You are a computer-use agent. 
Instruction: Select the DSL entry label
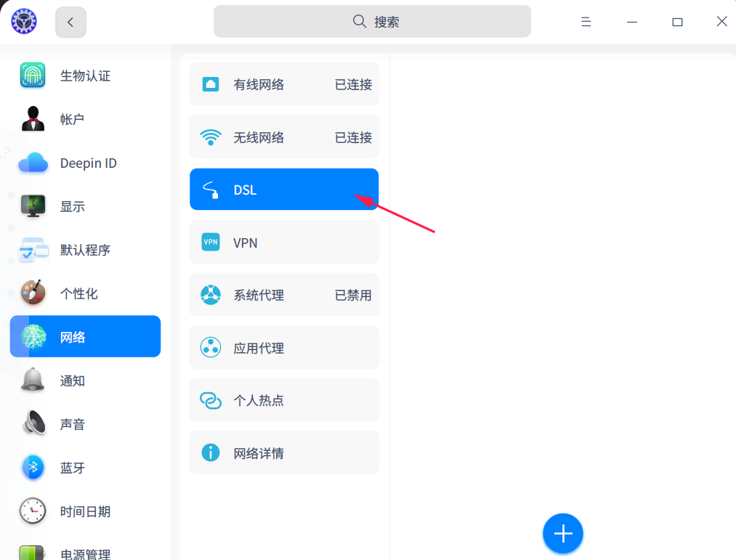tap(245, 190)
